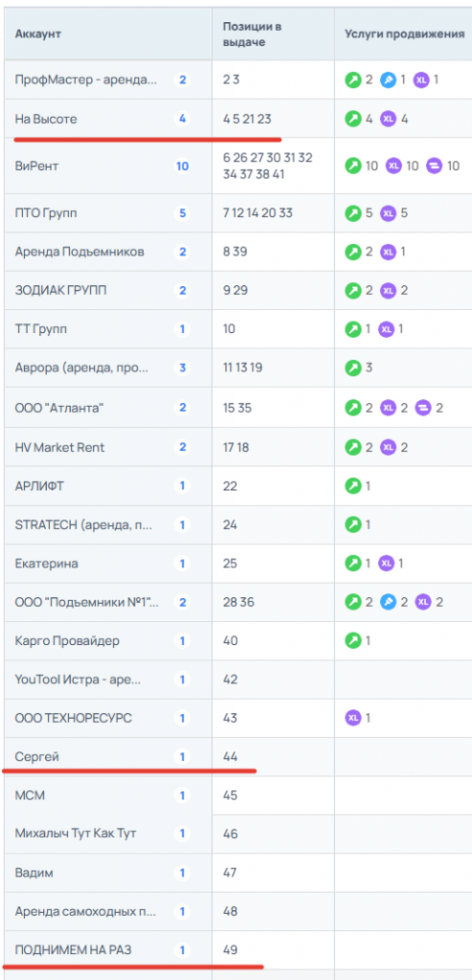This screenshot has height=980, width=472.
Task: Click XL icon in ЗОДИАК ГРУПП row
Action: (389, 291)
